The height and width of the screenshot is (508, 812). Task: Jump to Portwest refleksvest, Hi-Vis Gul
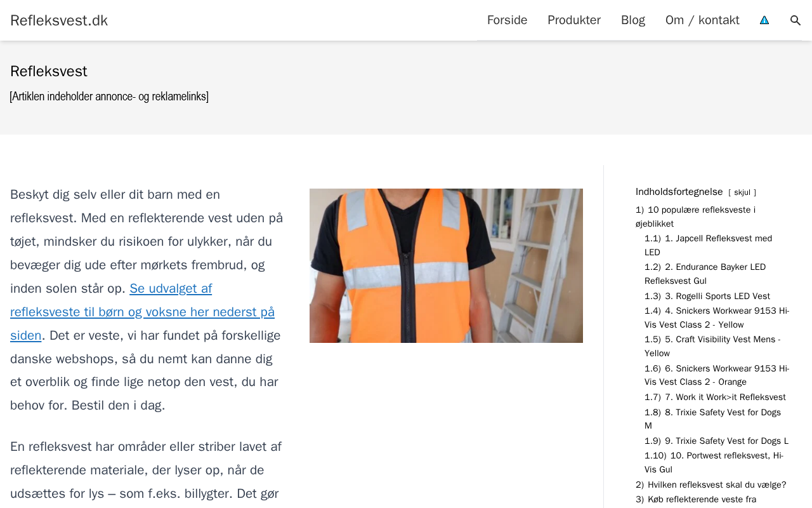(x=714, y=462)
